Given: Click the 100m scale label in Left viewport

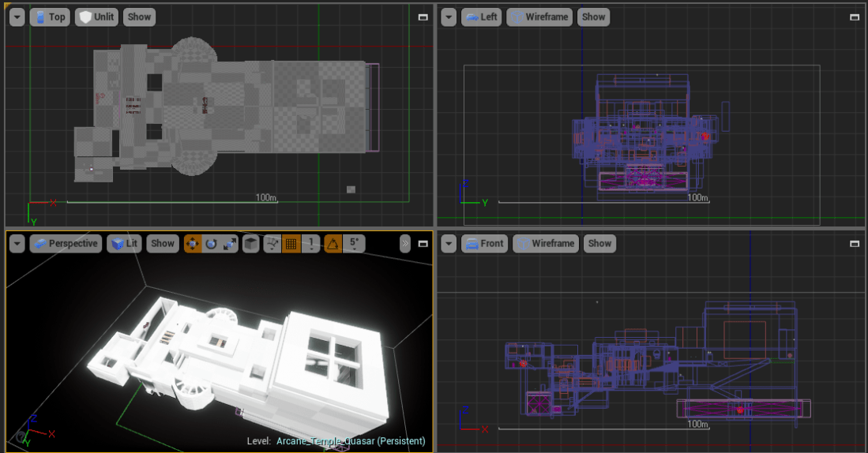Looking at the screenshot, I should (x=698, y=197).
